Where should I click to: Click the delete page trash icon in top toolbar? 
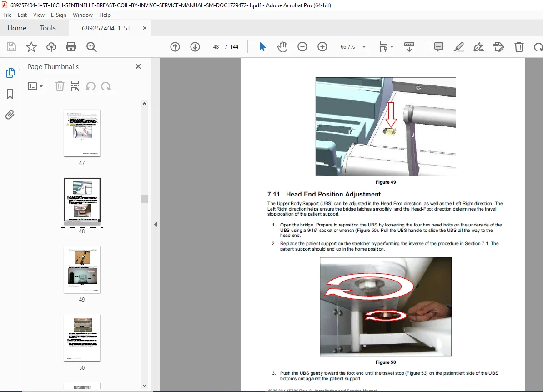coord(519,47)
